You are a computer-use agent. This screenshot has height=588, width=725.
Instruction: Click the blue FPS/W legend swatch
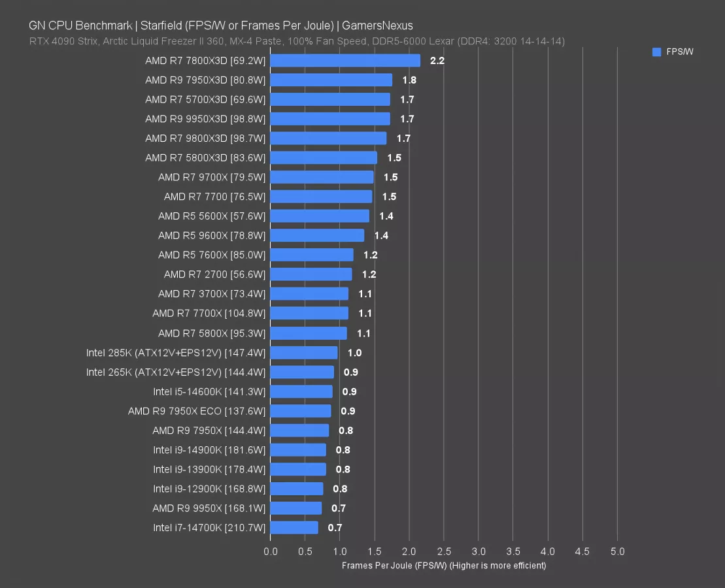pyautogui.click(x=656, y=52)
